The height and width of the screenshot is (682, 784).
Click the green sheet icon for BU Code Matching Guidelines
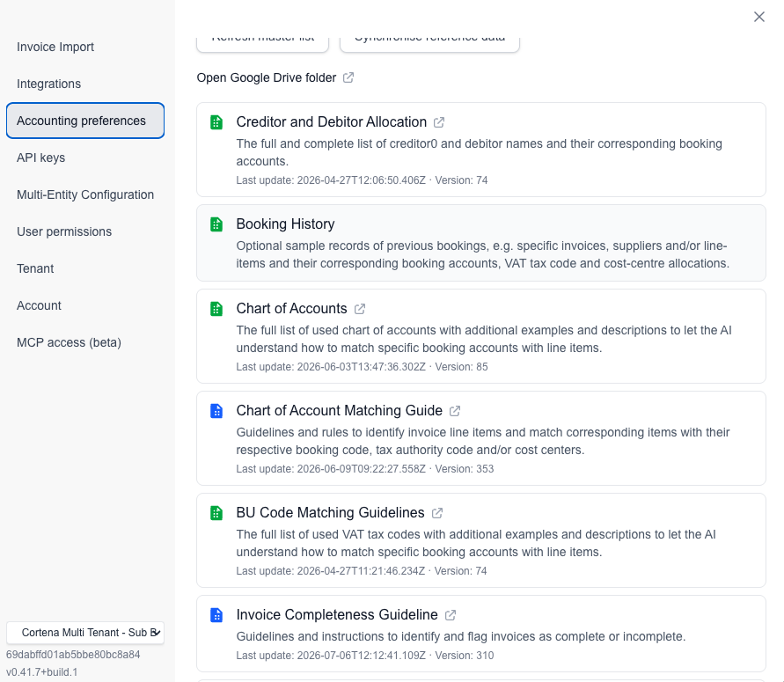tap(216, 512)
